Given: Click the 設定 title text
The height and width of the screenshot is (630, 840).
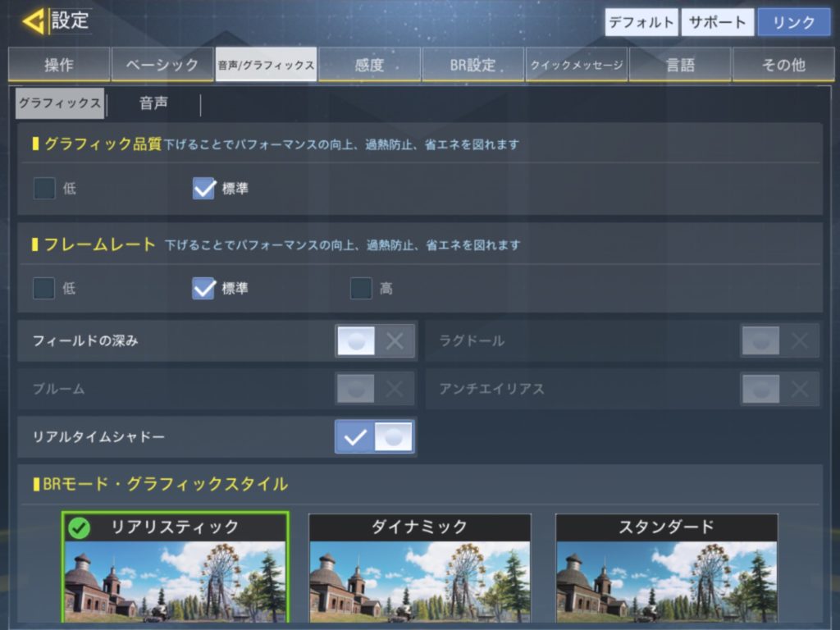Looking at the screenshot, I should (71, 21).
